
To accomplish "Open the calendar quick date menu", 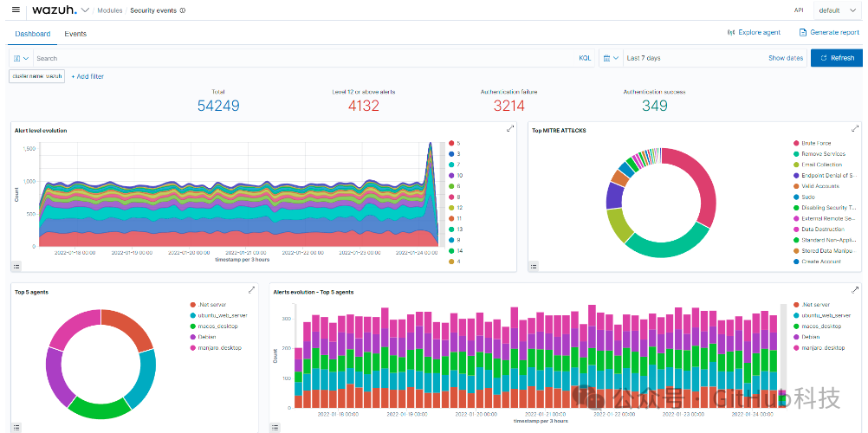I will [x=610, y=58].
